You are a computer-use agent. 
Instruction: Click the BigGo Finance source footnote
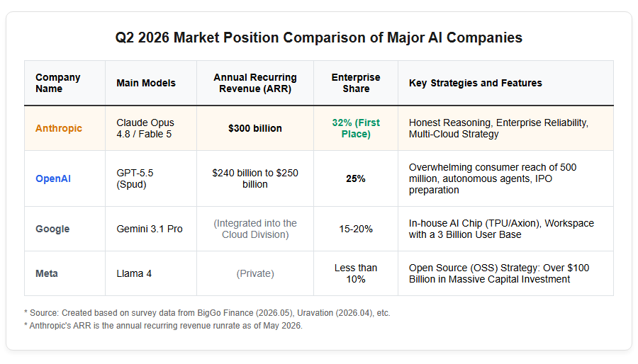click(x=207, y=313)
